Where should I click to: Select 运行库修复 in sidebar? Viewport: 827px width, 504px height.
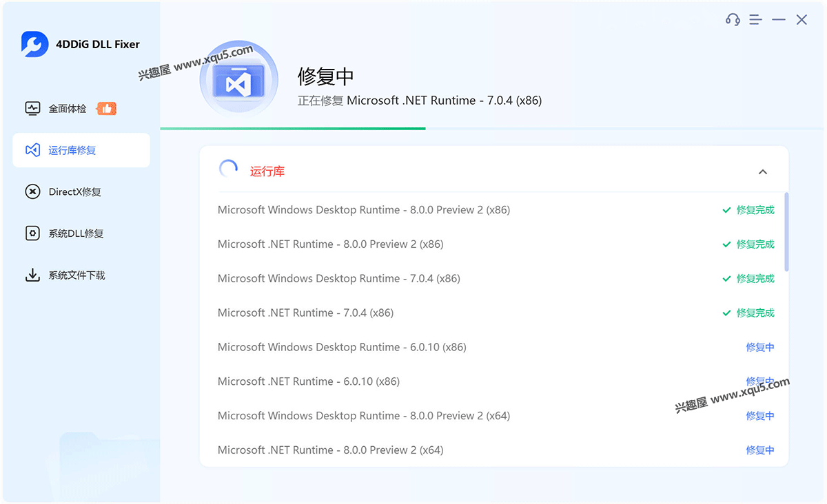(x=81, y=150)
